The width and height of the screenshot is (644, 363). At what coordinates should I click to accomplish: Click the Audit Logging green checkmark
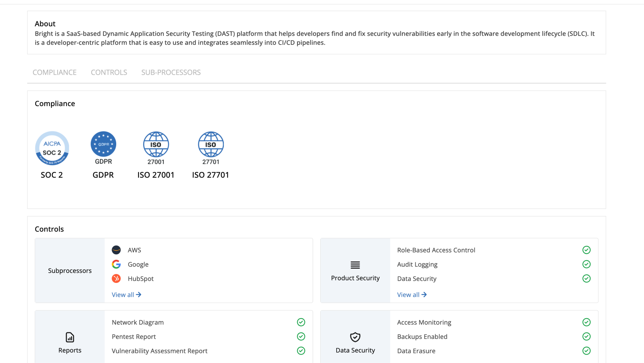[x=586, y=264]
